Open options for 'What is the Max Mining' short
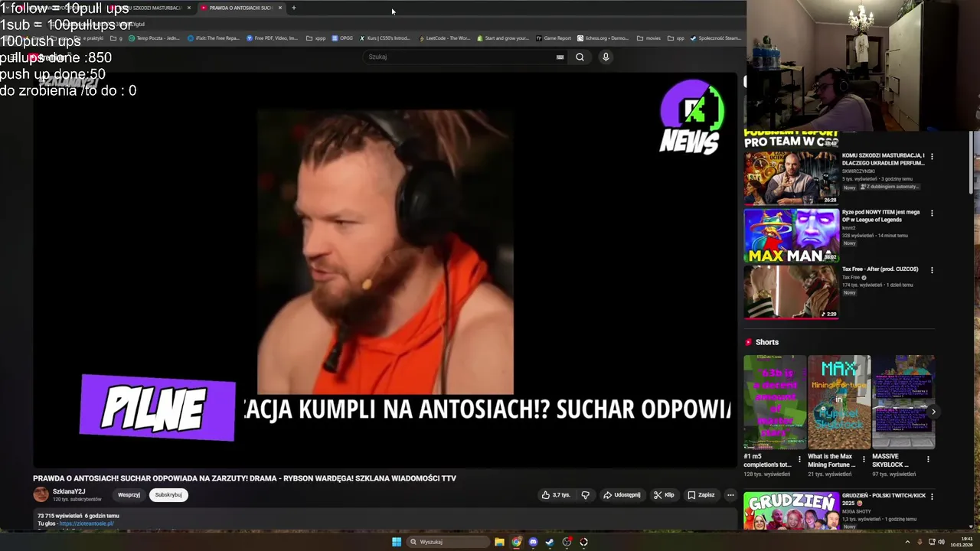Screen dimensions: 980x551 [x=864, y=459]
